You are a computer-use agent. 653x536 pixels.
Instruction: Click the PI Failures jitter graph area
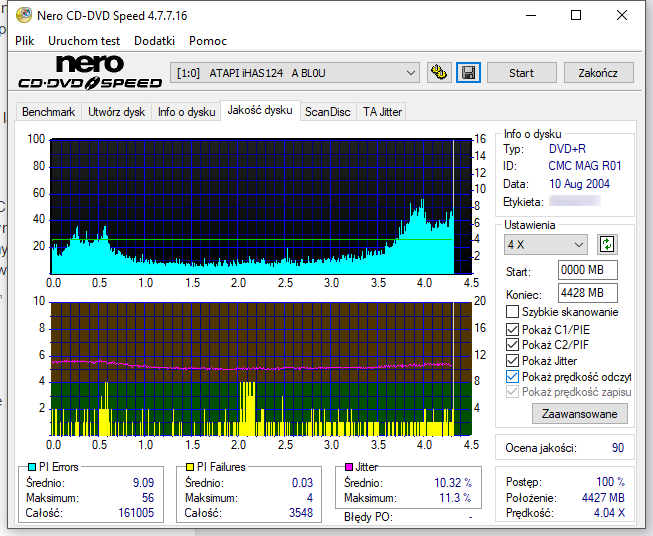[x=261, y=369]
